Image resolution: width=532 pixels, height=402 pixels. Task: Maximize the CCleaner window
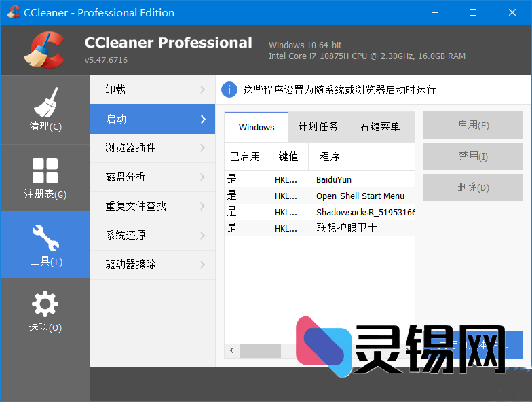(473, 12)
